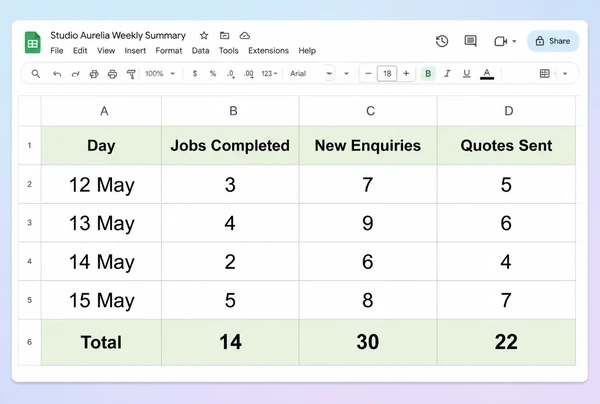Viewport: 600px width, 404px height.
Task: Select Jobs Completed value "2" for 14 May
Action: (x=230, y=262)
